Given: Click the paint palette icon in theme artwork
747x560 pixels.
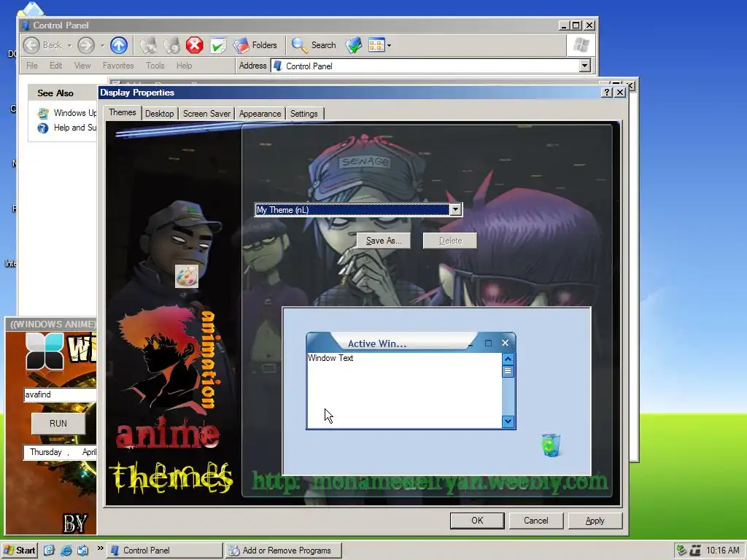Looking at the screenshot, I should pos(186,276).
